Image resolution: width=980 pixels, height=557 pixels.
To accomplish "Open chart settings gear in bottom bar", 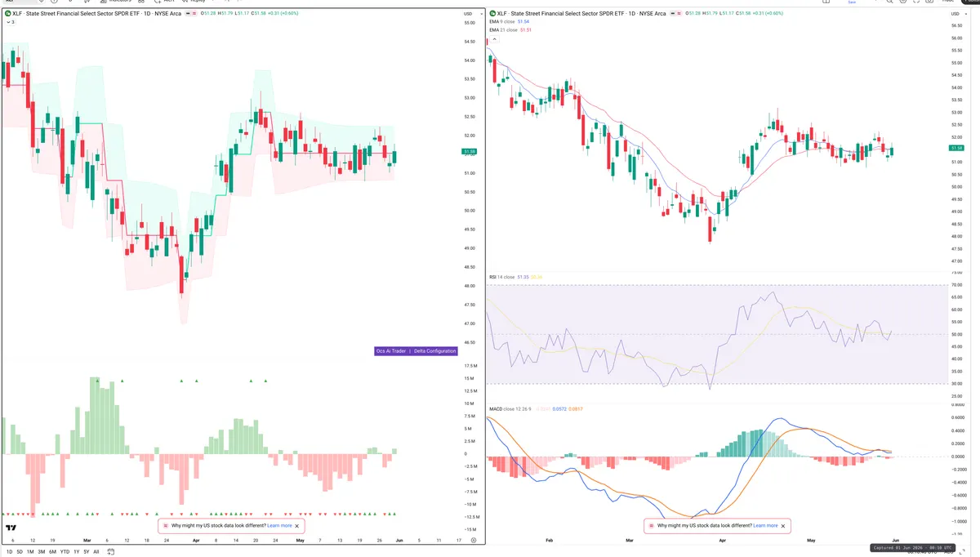I will click(473, 541).
